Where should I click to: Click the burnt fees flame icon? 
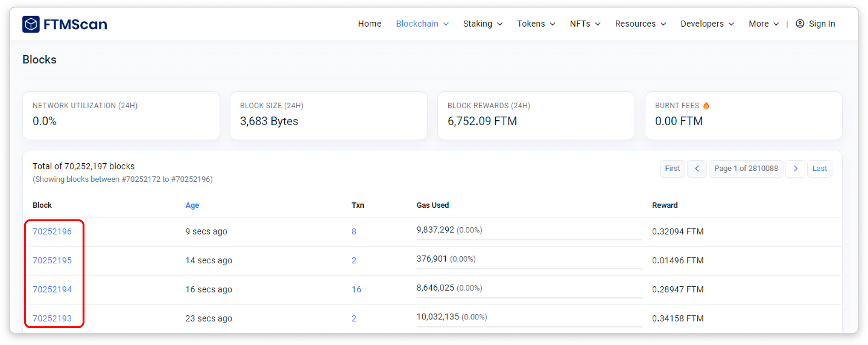click(706, 106)
